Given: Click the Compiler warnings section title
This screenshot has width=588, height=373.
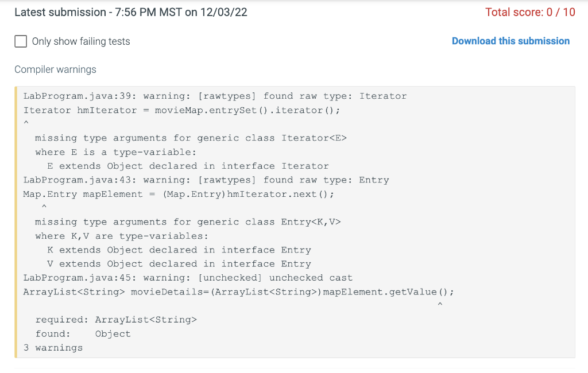Looking at the screenshot, I should pos(56,69).
